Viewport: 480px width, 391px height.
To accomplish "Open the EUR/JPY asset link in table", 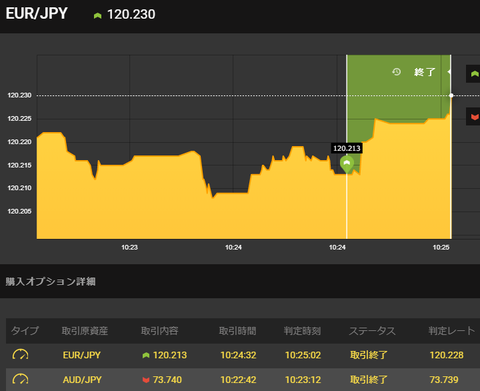I will pos(82,355).
